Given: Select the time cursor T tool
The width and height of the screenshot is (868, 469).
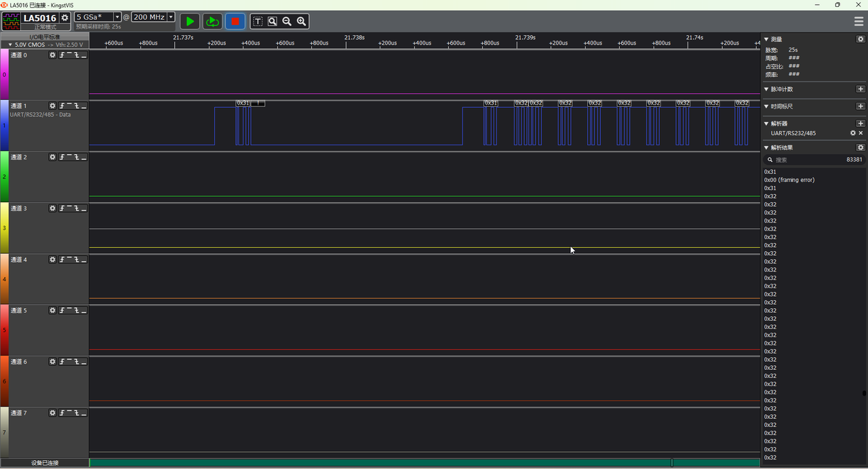Looking at the screenshot, I should click(x=258, y=21).
